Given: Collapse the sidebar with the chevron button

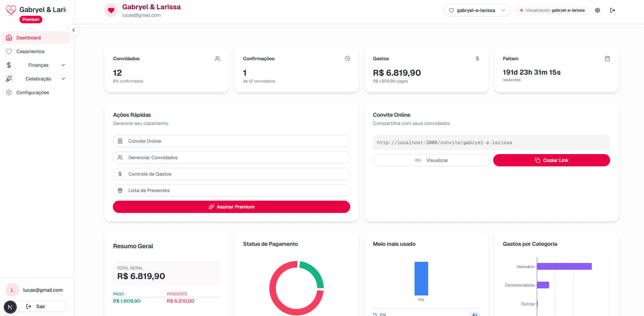Looking at the screenshot, I should tap(74, 30).
